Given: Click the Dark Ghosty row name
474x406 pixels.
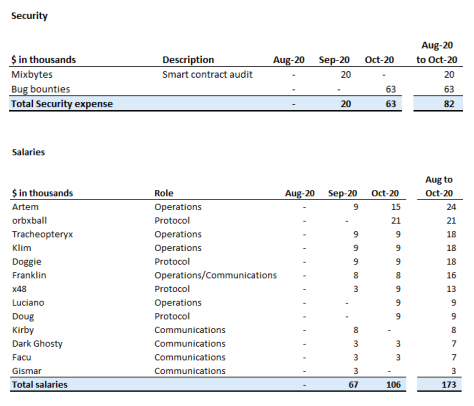Looking at the screenshot, I should pyautogui.click(x=37, y=344).
